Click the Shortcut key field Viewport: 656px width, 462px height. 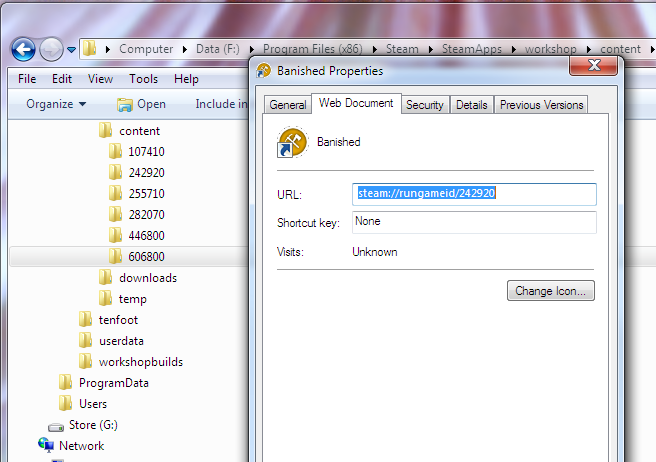(474, 222)
